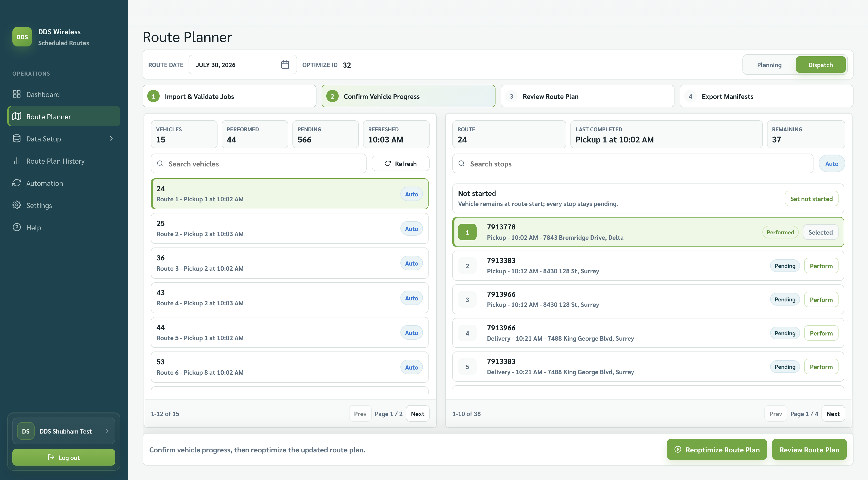The height and width of the screenshot is (480, 868).
Task: Perform stop 4 delivery 7913966
Action: click(x=821, y=333)
